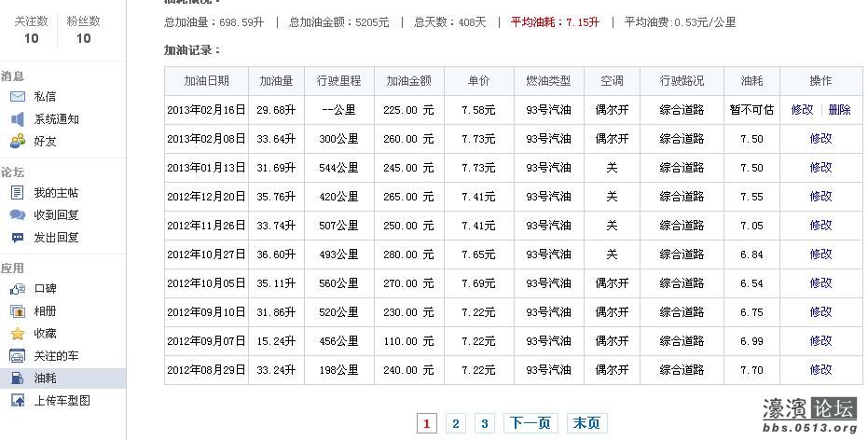Edit the 2013年01月13日 refuel record
Viewport: 868px width, 440px height.
[x=820, y=167]
